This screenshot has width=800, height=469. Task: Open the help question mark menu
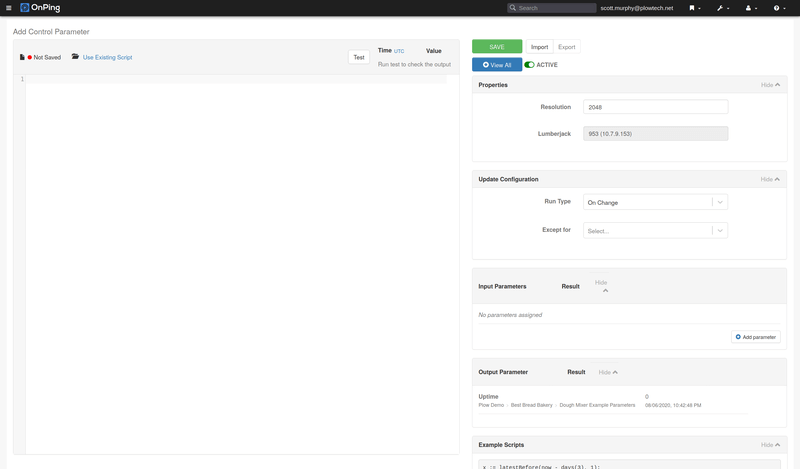click(779, 8)
